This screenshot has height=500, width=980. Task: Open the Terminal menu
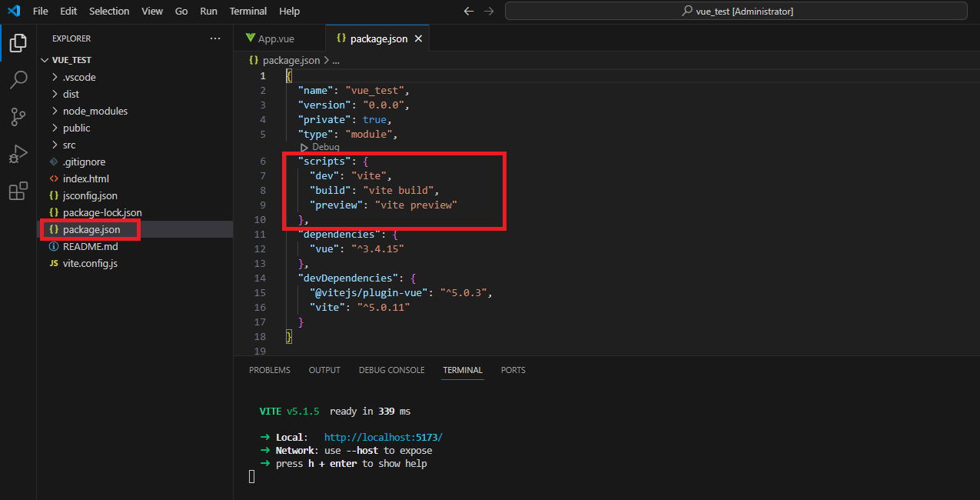point(248,11)
